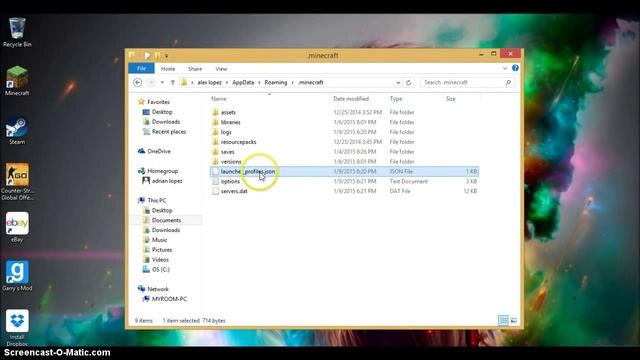
Task: Go up one folder level arrow
Action: click(x=173, y=82)
